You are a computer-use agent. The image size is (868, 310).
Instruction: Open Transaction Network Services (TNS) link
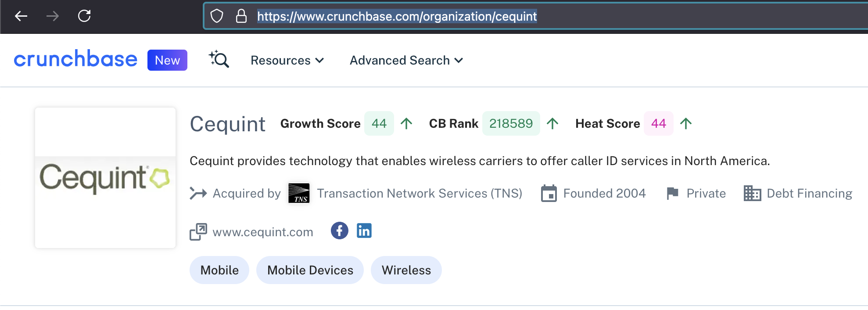coord(420,193)
